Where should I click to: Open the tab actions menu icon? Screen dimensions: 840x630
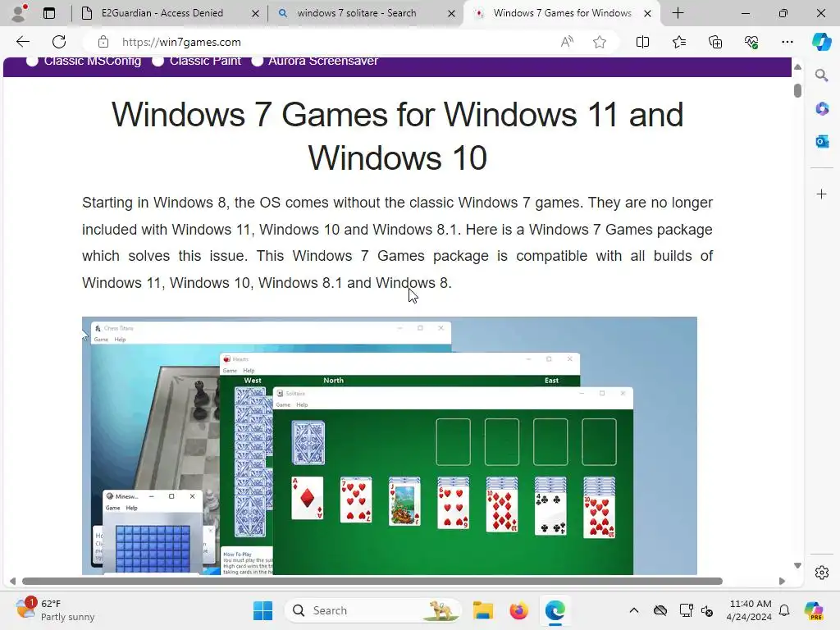click(49, 13)
